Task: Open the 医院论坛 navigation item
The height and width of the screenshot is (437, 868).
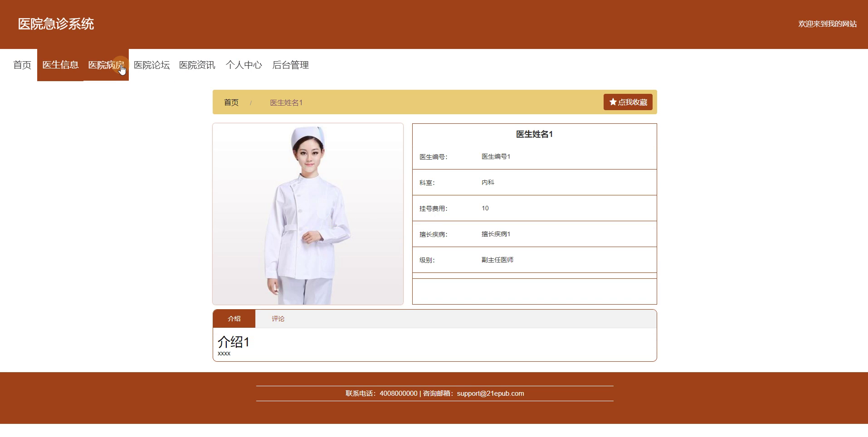Action: pos(151,65)
